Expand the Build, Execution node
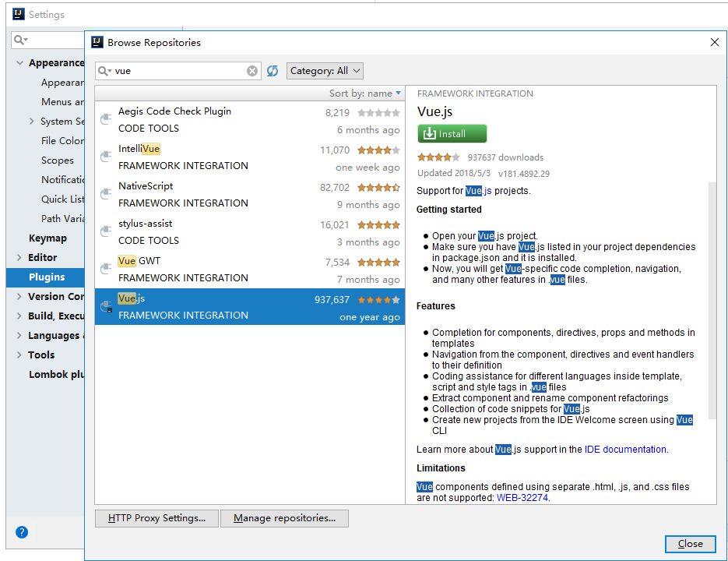 point(19,316)
